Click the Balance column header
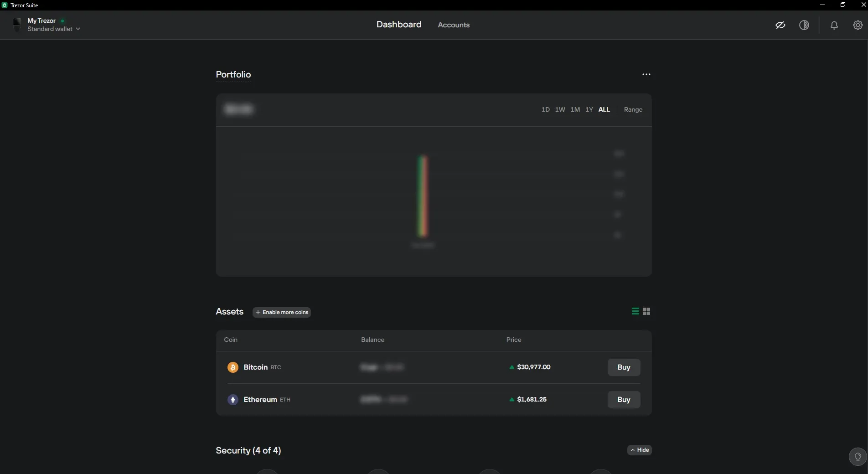 [x=372, y=340]
